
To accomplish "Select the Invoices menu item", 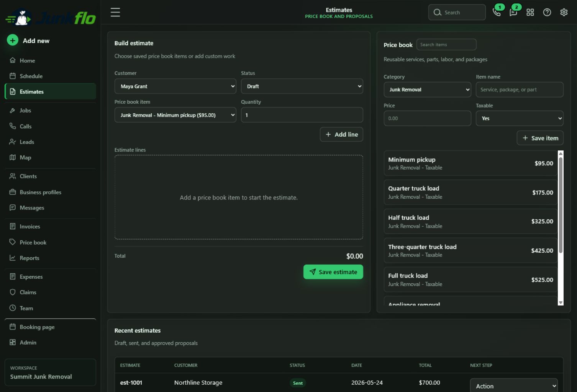I will (x=50, y=226).
